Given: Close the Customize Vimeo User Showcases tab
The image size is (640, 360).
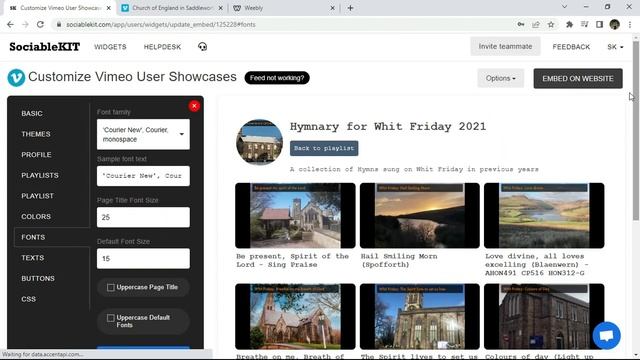Looking at the screenshot, I should [x=109, y=8].
